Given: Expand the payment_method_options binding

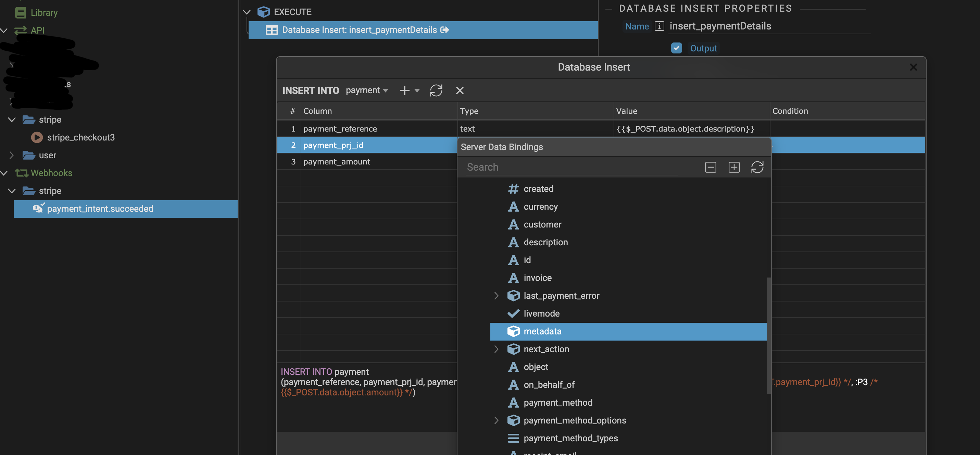Looking at the screenshot, I should [x=496, y=420].
